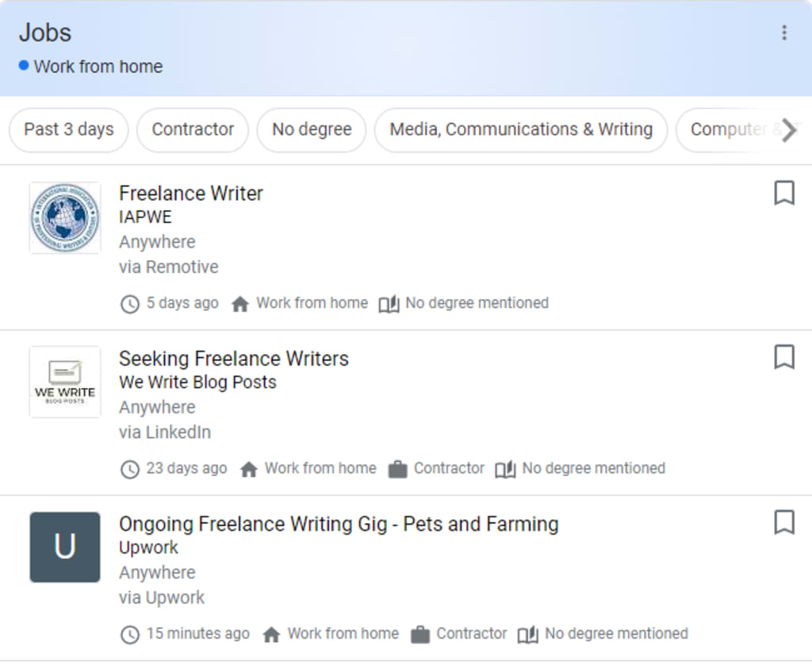Toggle the Contractor filter chip
The width and height of the screenshot is (812, 665).
[193, 129]
